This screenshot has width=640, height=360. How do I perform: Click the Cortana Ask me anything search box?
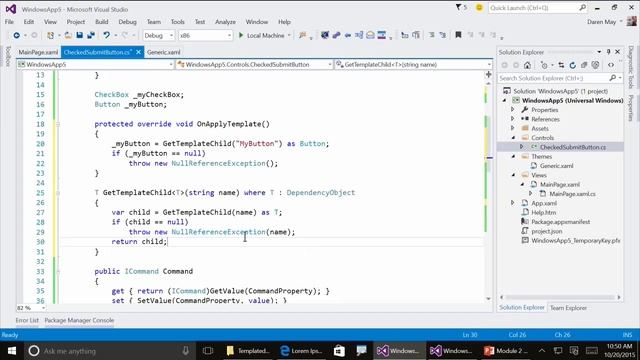point(109,351)
